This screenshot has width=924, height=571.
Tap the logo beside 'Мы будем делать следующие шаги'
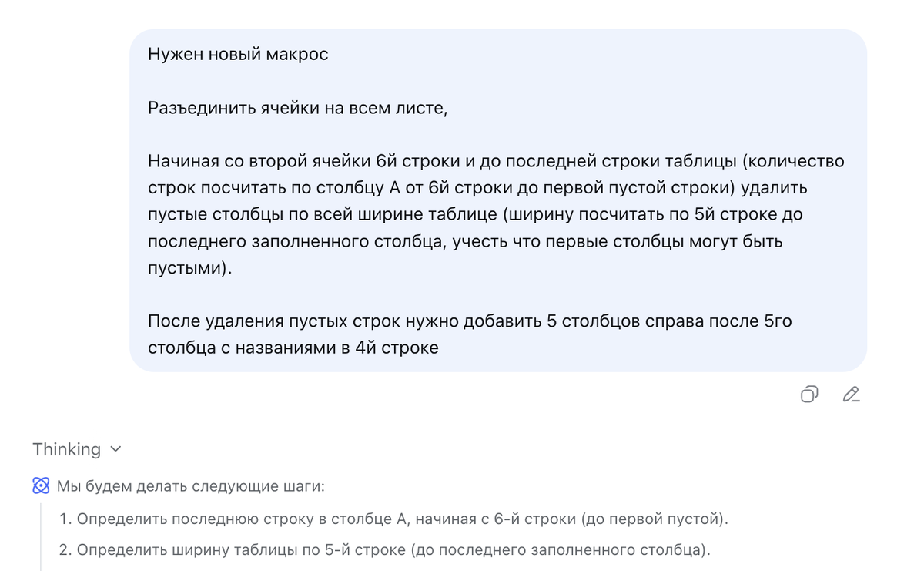pos(40,485)
